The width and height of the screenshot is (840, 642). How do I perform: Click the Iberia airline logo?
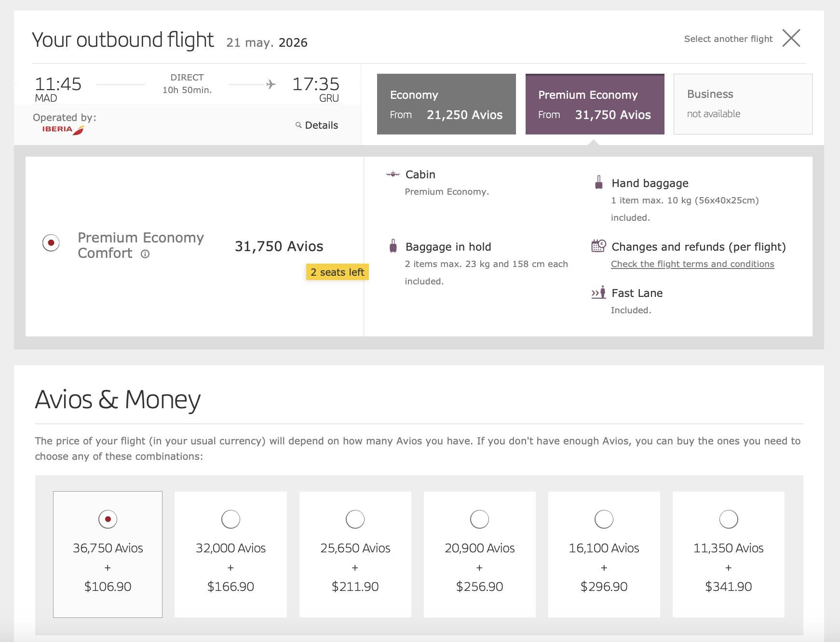point(63,129)
